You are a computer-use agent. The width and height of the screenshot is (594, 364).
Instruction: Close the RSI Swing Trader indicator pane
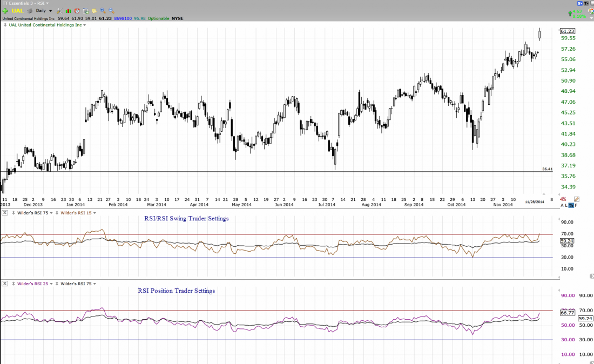click(5, 213)
